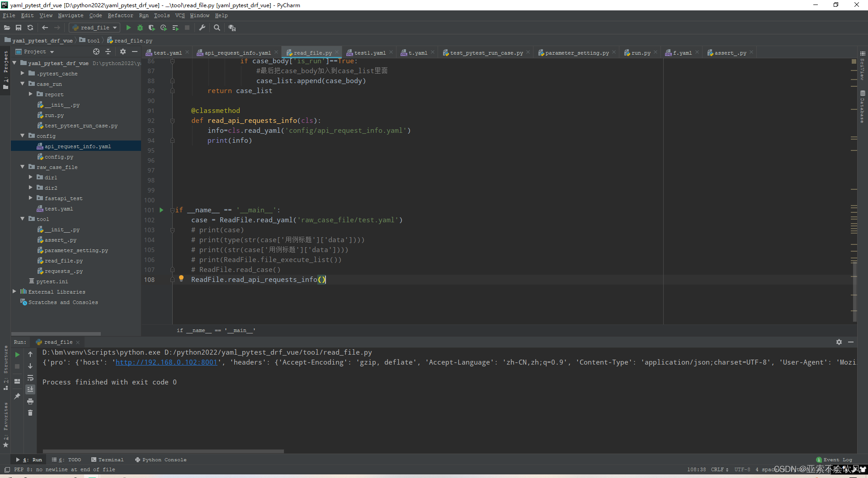Navigate back using the left arrow

click(x=45, y=28)
